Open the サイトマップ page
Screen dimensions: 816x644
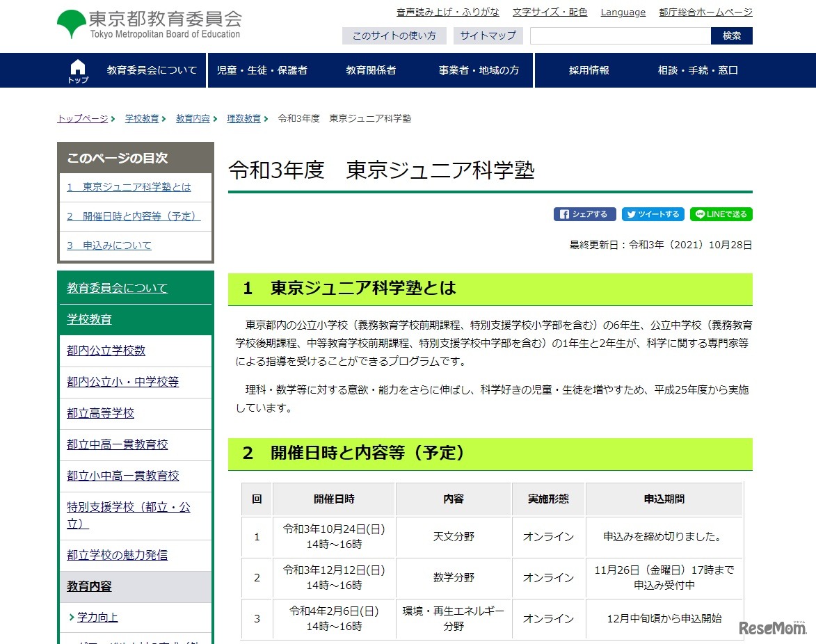(487, 35)
